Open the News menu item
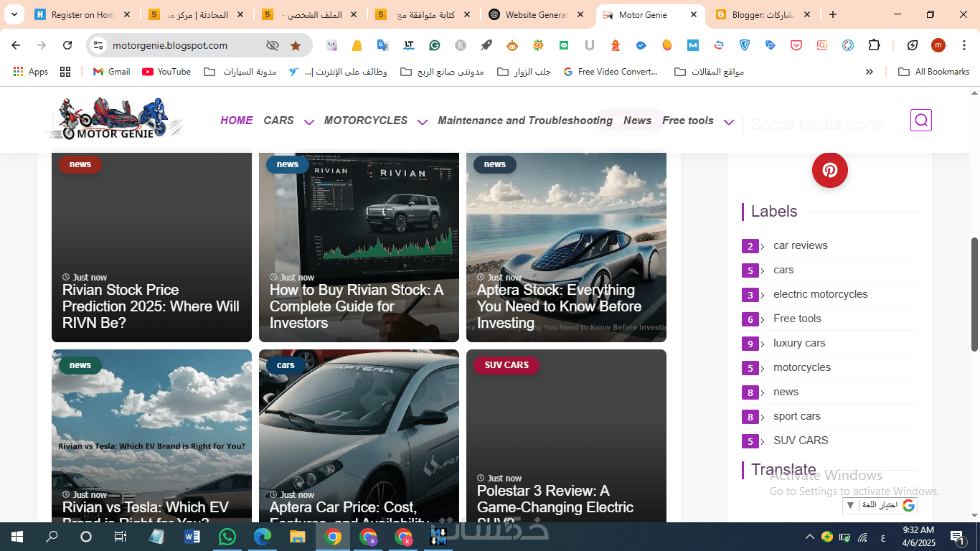 (x=638, y=121)
